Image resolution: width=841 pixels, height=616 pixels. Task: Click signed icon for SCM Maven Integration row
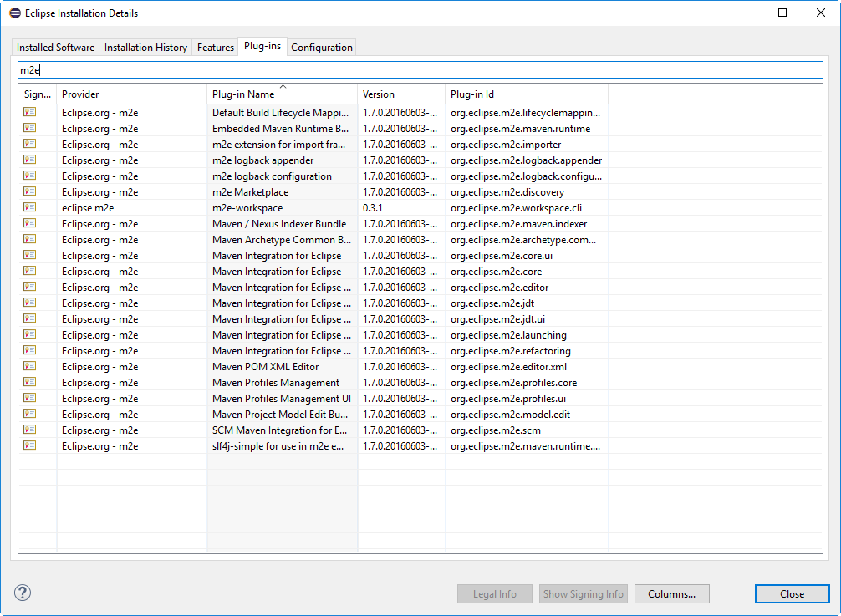[30, 430]
